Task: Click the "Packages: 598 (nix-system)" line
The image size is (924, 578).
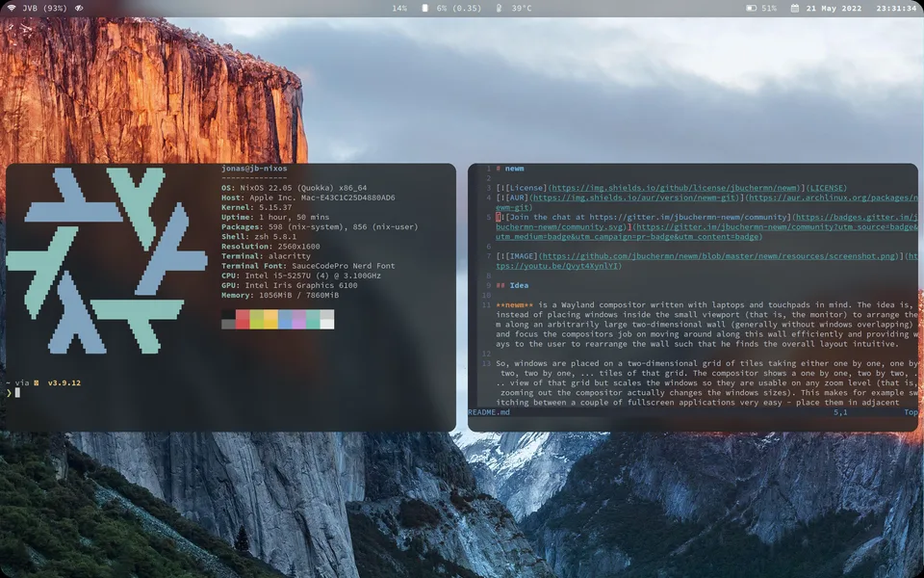Action: [320, 227]
